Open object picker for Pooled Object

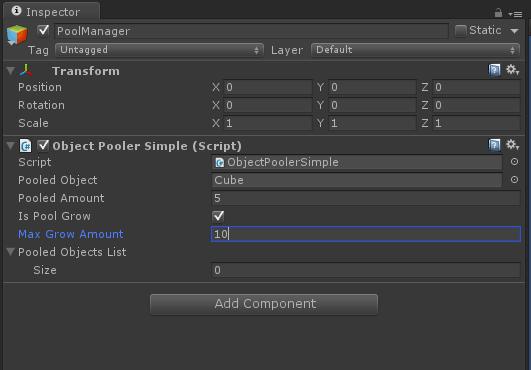514,179
